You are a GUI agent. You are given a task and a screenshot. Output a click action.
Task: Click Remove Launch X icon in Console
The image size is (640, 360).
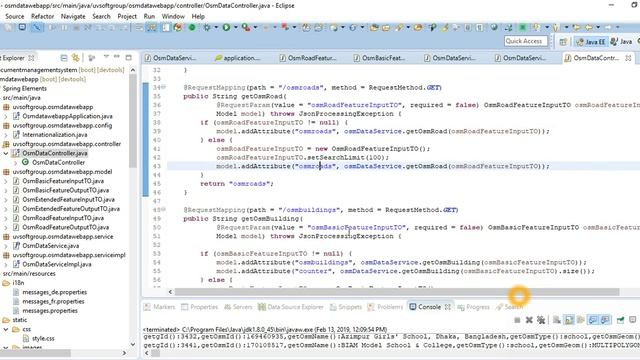[x=529, y=320]
